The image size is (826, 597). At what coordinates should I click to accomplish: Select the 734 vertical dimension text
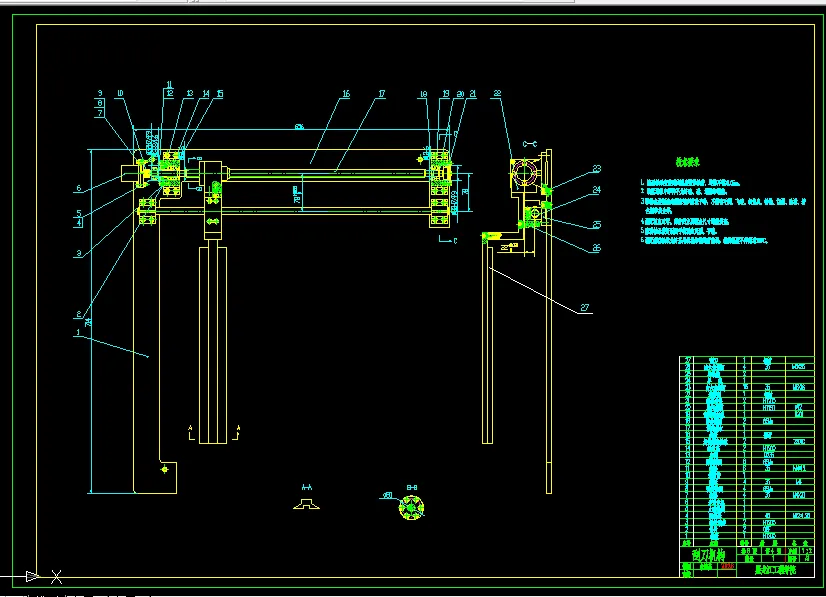88,321
